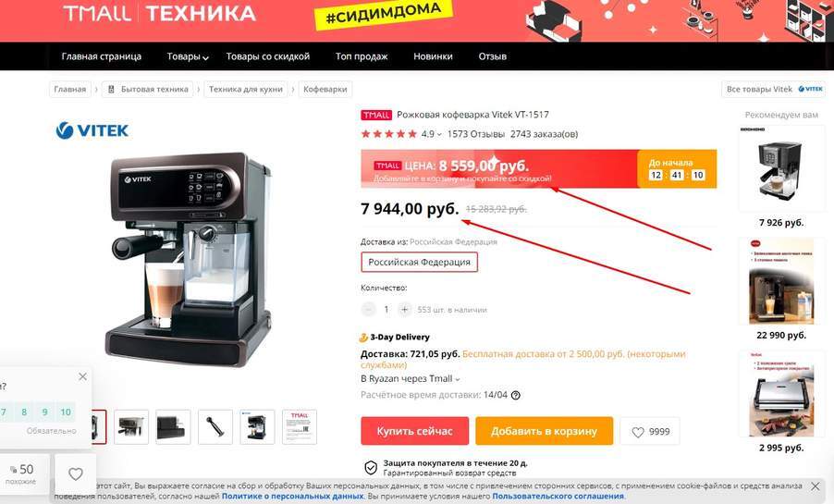Open the 50 similar items widget
The height and width of the screenshot is (504, 834).
21,473
